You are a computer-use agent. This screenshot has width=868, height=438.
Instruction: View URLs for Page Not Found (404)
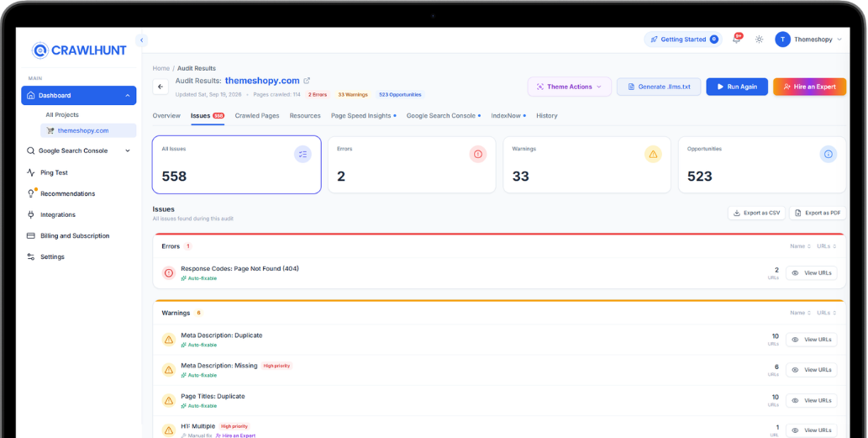(812, 273)
